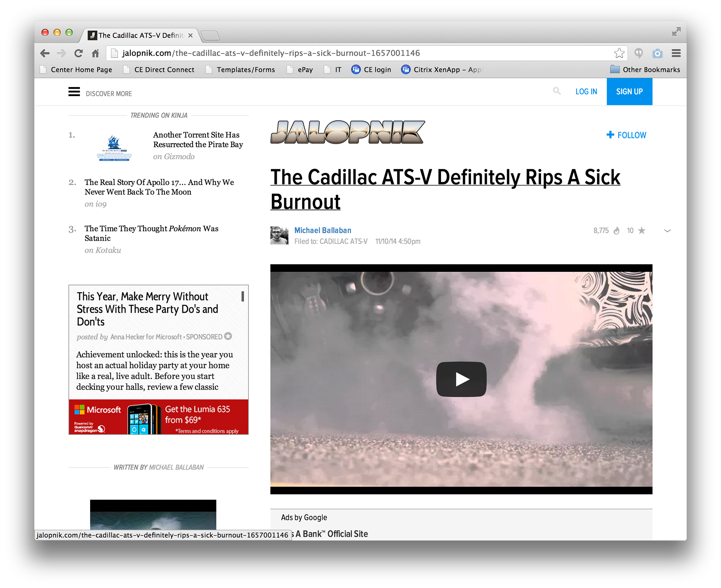721x588 pixels.
Task: Close the Cadillac ATS-V tab
Action: 190,35
